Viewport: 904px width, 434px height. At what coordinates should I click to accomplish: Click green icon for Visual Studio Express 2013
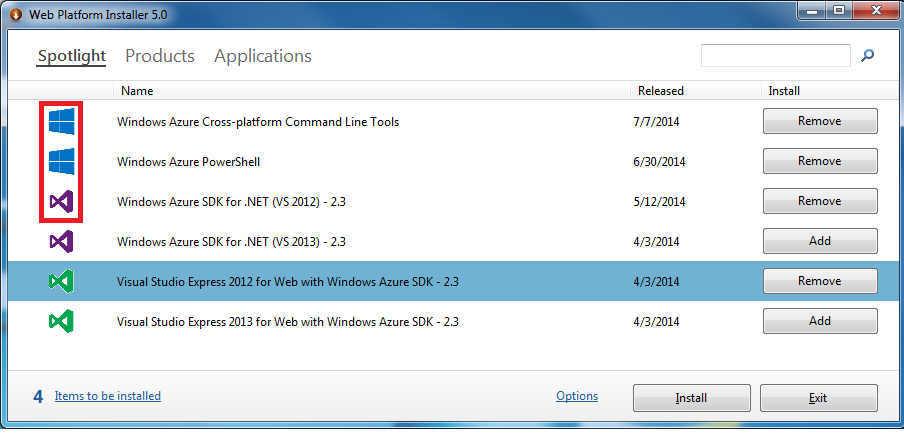61,321
